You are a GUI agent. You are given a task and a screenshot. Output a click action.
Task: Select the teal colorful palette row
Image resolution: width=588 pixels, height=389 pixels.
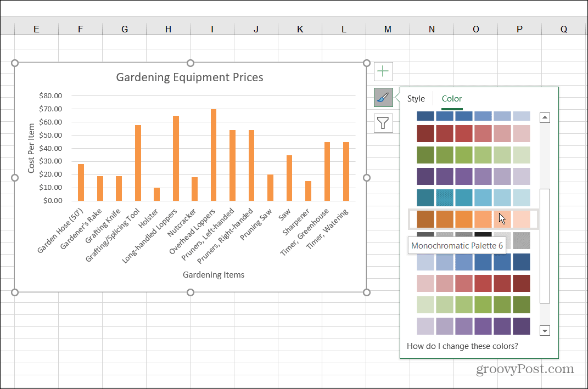(472, 197)
